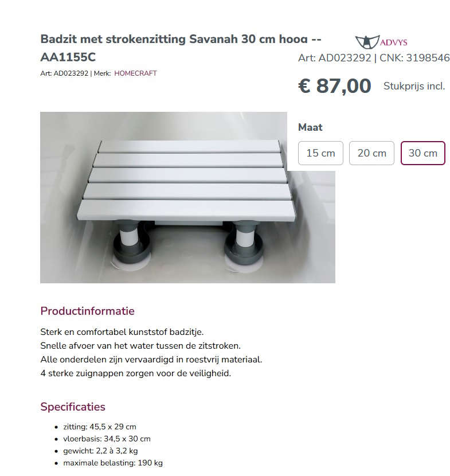The height and width of the screenshot is (476, 450).
Task: Select the 15 cm size option
Action: [x=320, y=153]
